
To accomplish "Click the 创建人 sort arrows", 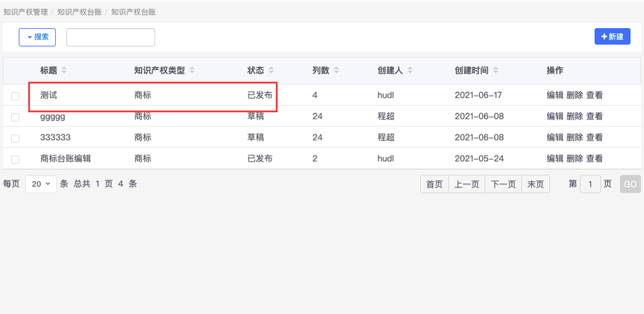I will (x=410, y=71).
